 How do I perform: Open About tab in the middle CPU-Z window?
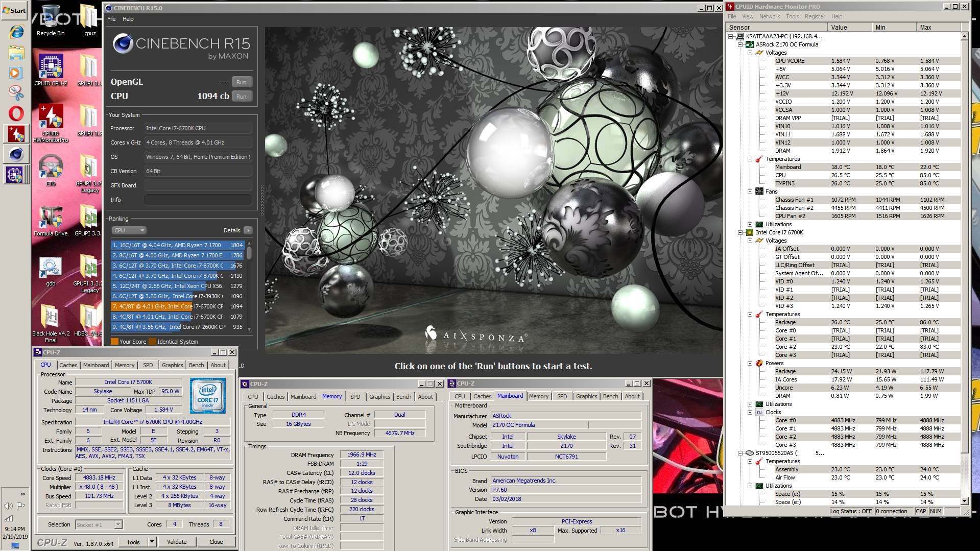click(425, 397)
